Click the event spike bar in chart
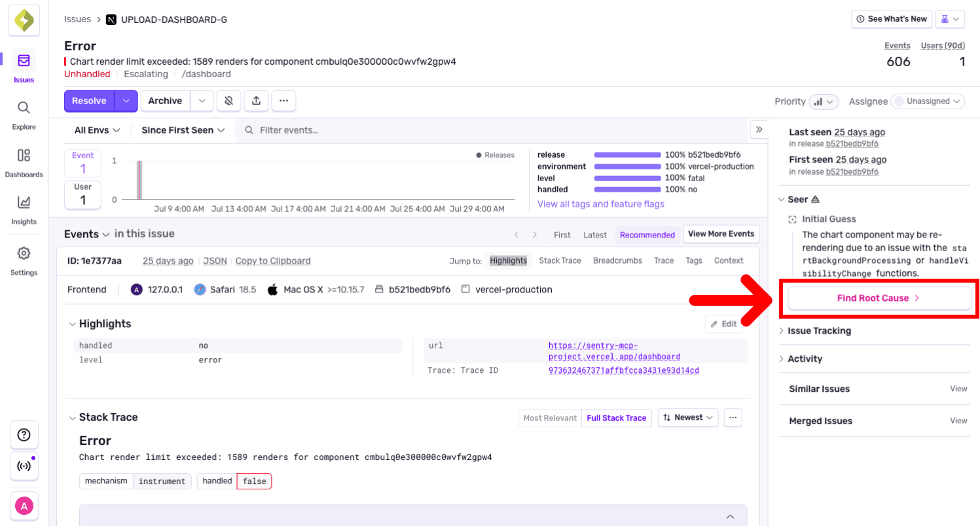The width and height of the screenshot is (980, 526). (x=139, y=180)
